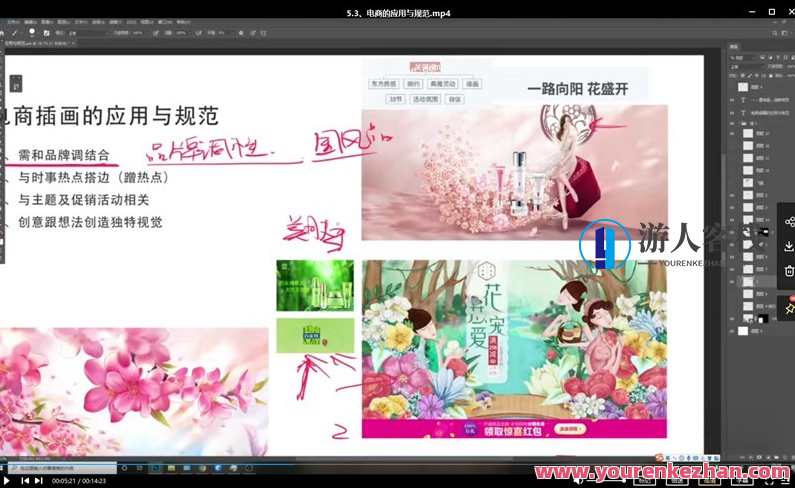Open Photoshop's 编辑 (Edit) menu
795x488 pixels.
click(30, 22)
